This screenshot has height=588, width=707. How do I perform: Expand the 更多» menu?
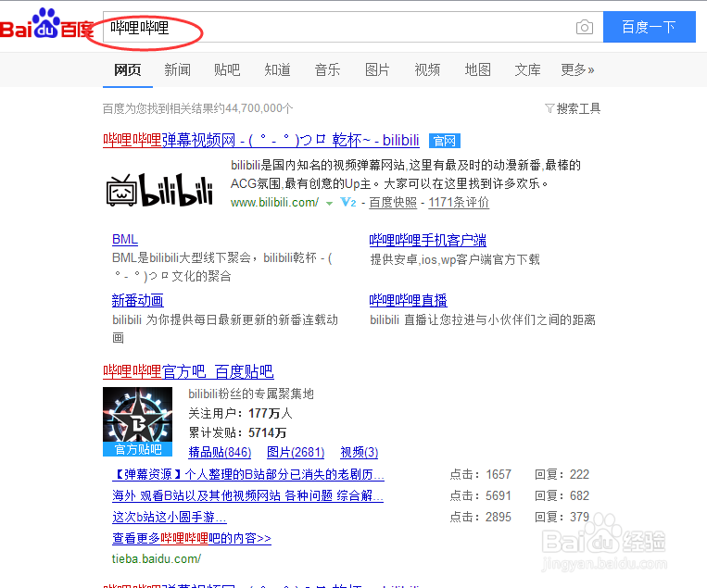pos(577,69)
